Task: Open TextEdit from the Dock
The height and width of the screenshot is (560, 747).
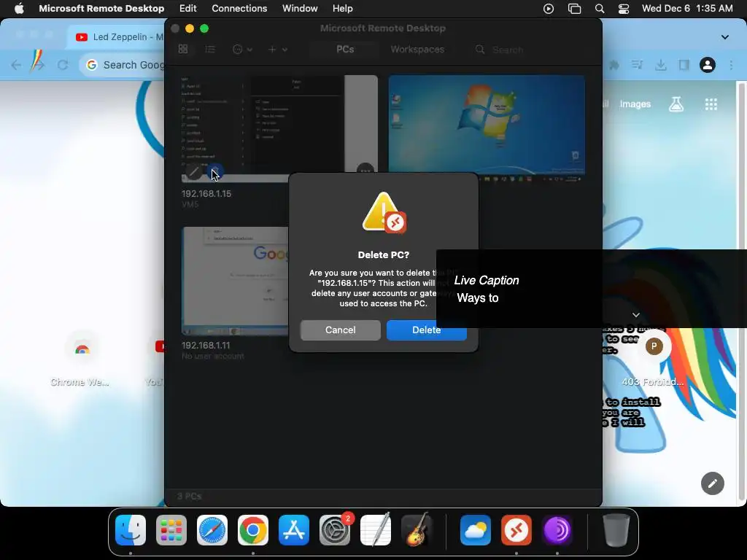Action: 376,529
